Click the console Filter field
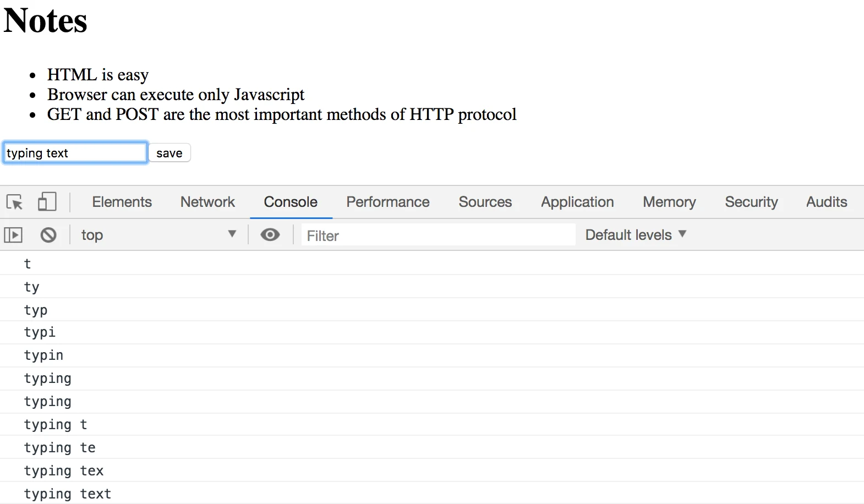864x504 pixels. pos(438,235)
